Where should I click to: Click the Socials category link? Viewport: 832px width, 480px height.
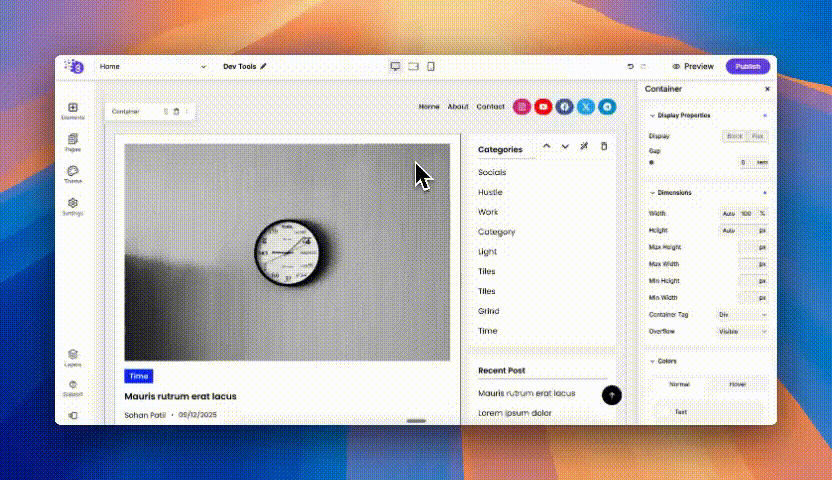pyautogui.click(x=492, y=172)
